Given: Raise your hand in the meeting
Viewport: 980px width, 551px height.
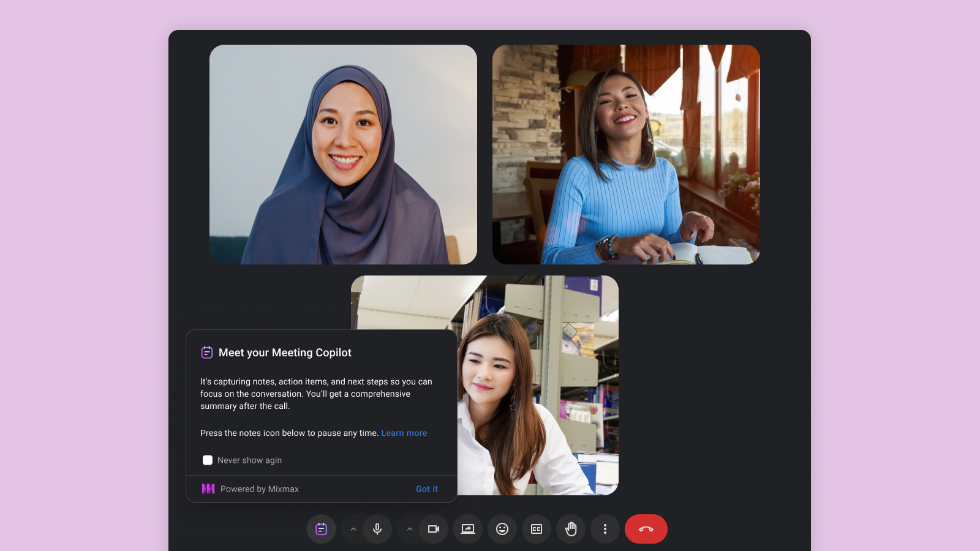Looking at the screenshot, I should [x=571, y=528].
